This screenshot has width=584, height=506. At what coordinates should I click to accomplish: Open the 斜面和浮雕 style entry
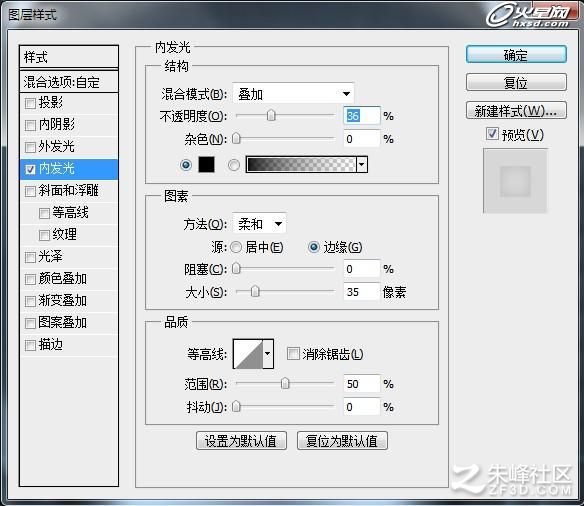[69, 191]
